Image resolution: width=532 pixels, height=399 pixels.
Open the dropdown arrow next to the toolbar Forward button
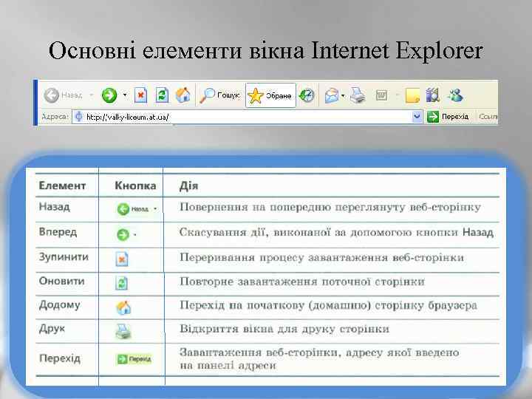point(125,95)
